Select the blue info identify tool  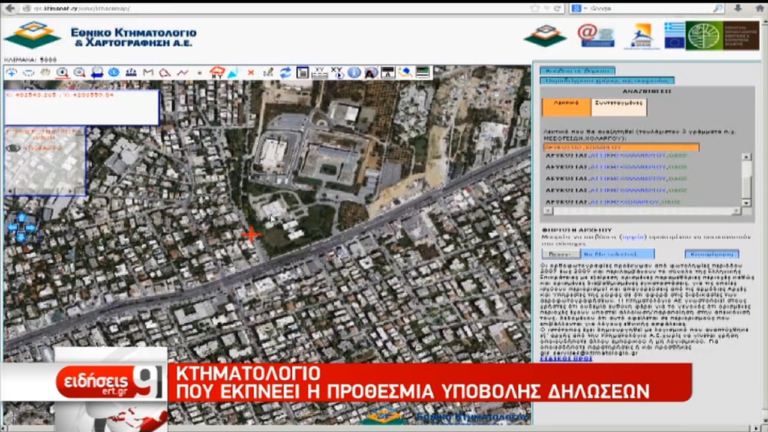click(x=354, y=73)
